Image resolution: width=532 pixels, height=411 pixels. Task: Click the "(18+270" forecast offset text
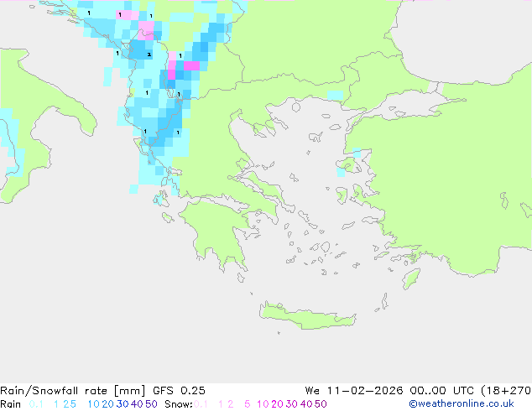tap(507, 391)
